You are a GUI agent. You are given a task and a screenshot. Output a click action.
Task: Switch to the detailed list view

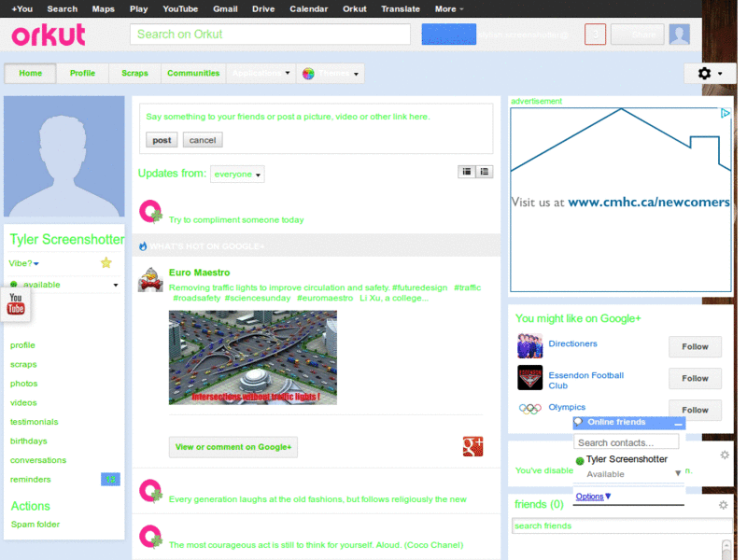point(484,172)
